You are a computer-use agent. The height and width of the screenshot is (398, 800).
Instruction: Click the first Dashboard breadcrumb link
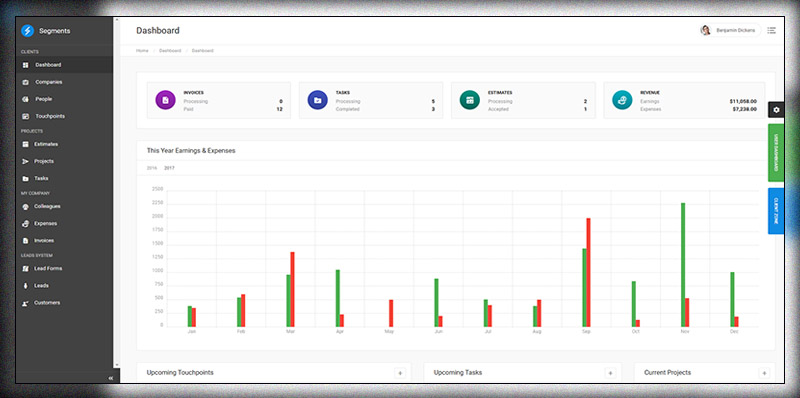coord(170,51)
